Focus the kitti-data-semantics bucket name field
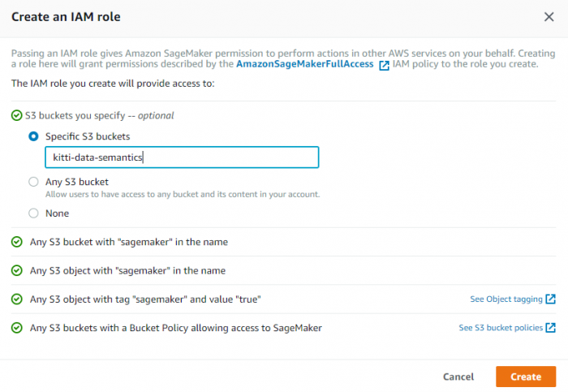The height and width of the screenshot is (392, 568). [x=182, y=157]
